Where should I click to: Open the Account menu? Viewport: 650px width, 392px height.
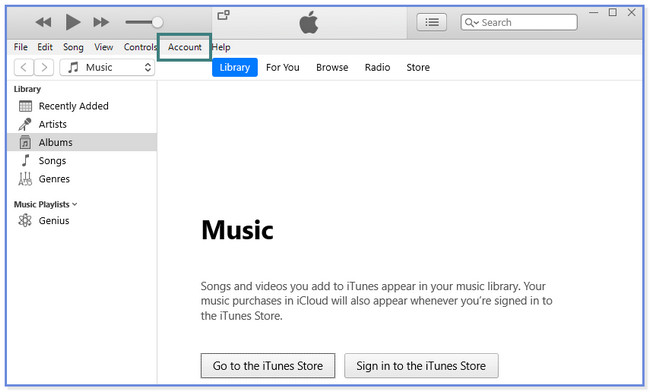(184, 47)
